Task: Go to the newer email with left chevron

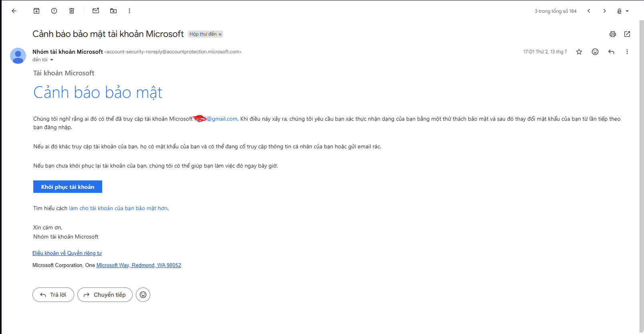Action: [589, 11]
